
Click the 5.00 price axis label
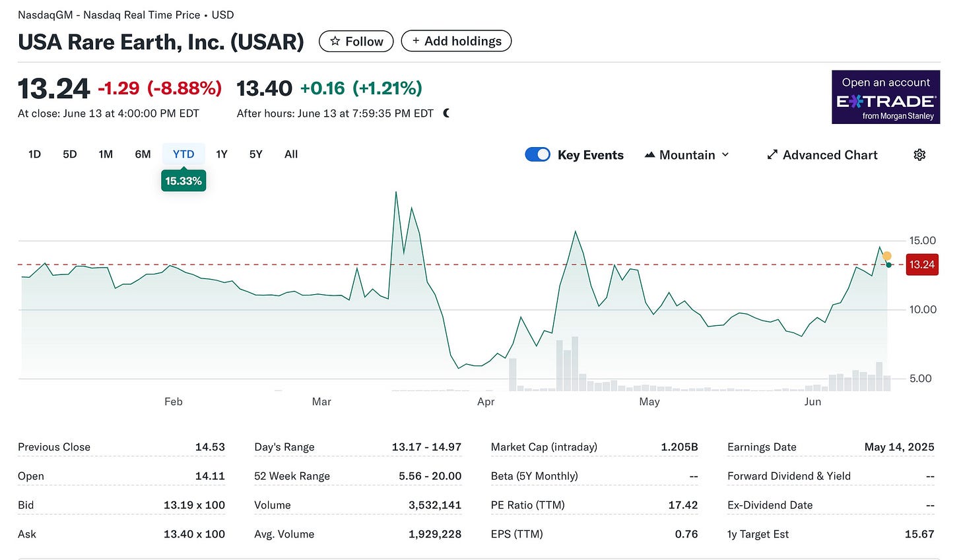[920, 378]
